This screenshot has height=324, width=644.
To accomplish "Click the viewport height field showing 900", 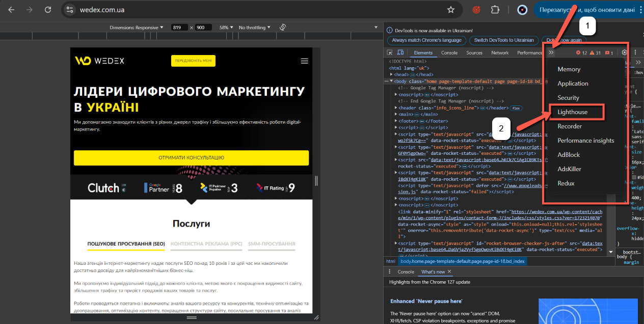I will coord(203,27).
